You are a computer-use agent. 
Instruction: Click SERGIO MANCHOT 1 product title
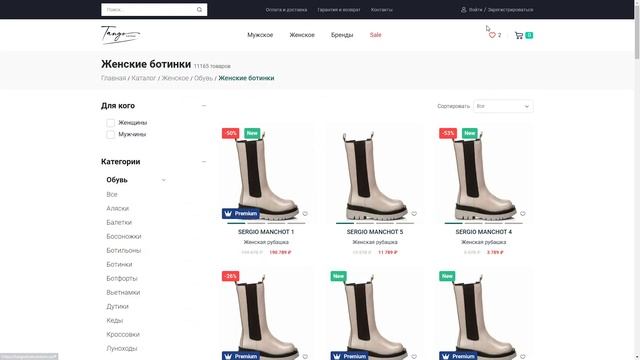coord(266,232)
